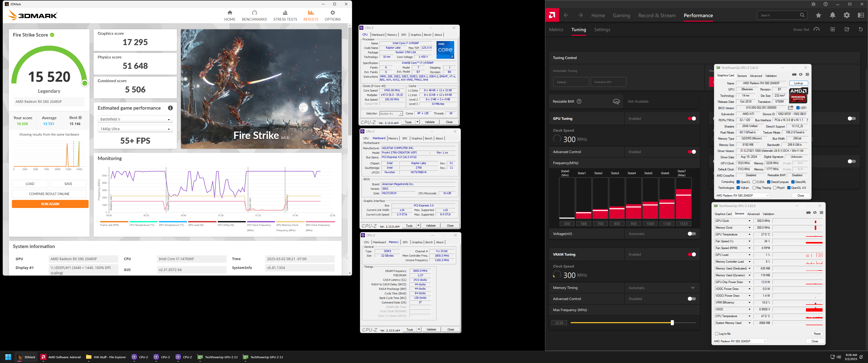Click volume icon in system tray

pos(839,357)
